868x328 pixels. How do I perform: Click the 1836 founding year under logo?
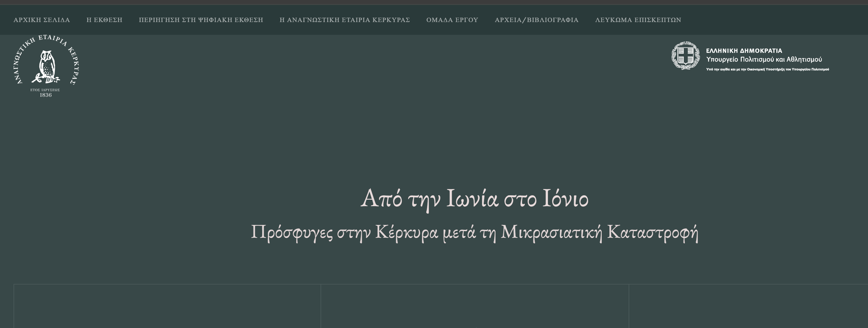[x=45, y=95]
